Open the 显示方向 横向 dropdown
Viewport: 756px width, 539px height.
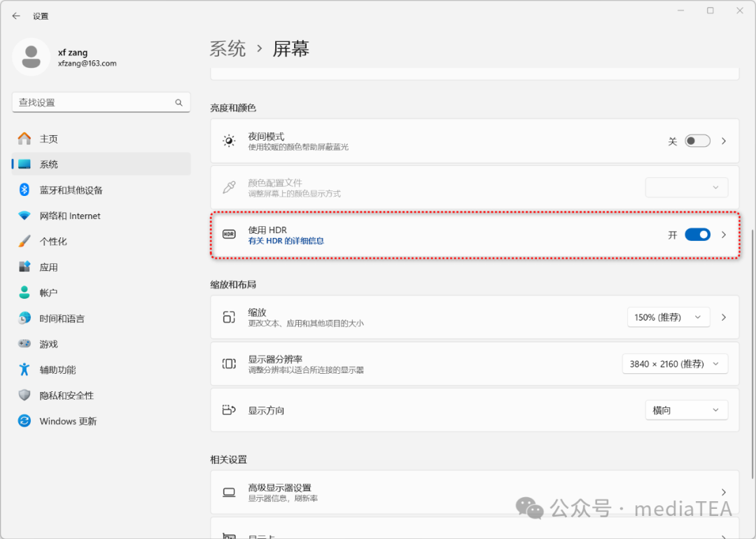click(x=686, y=409)
